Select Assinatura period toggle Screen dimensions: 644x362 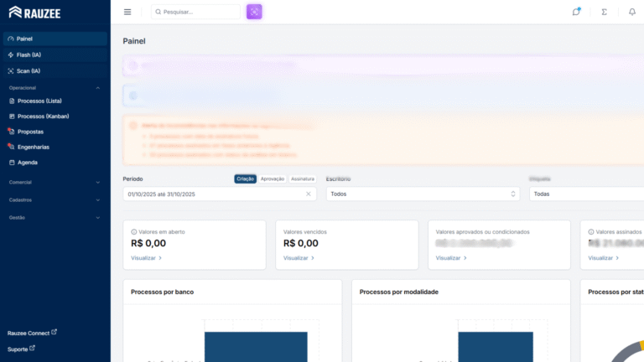(x=303, y=179)
